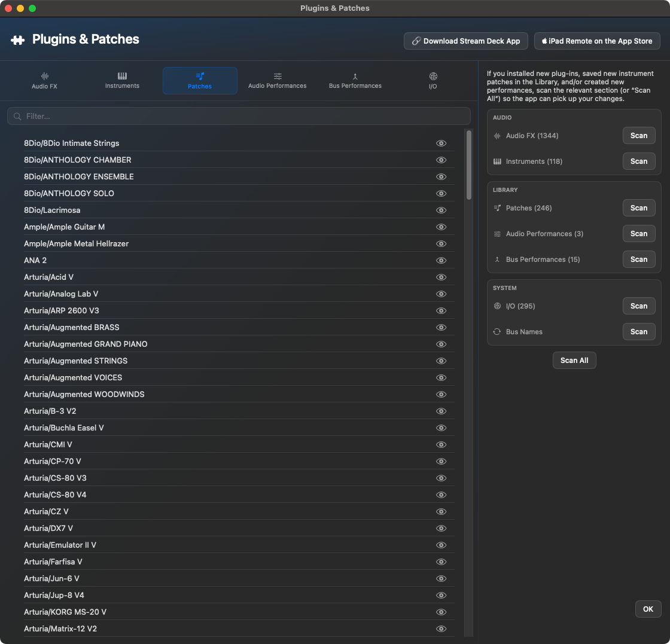Toggle visibility of 8Dio/8Dio Intimate Strings
This screenshot has height=644, width=670.
(441, 143)
